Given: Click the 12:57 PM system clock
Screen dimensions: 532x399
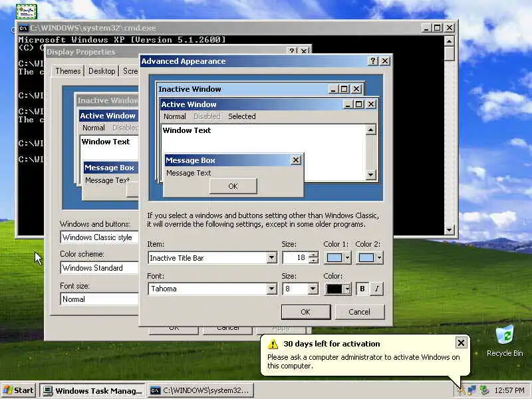Looking at the screenshot, I should point(509,390).
